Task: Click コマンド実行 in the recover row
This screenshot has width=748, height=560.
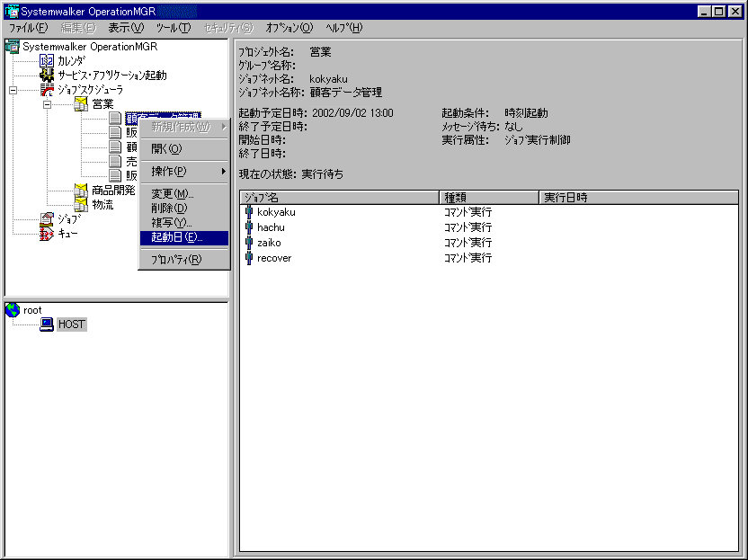Action: 467,258
